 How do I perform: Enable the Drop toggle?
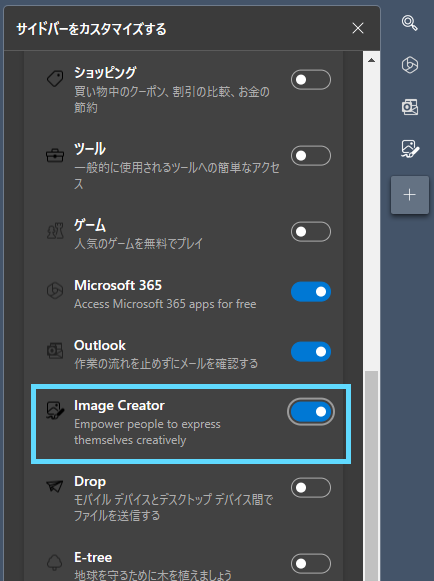[311, 488]
